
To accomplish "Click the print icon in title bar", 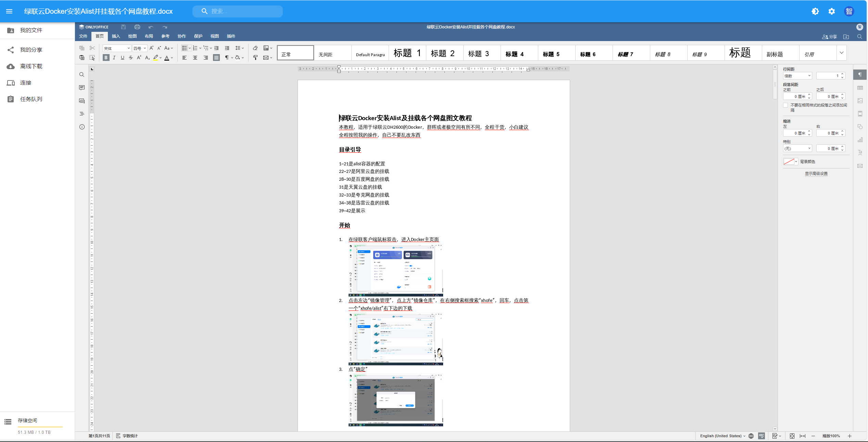I will (x=137, y=27).
